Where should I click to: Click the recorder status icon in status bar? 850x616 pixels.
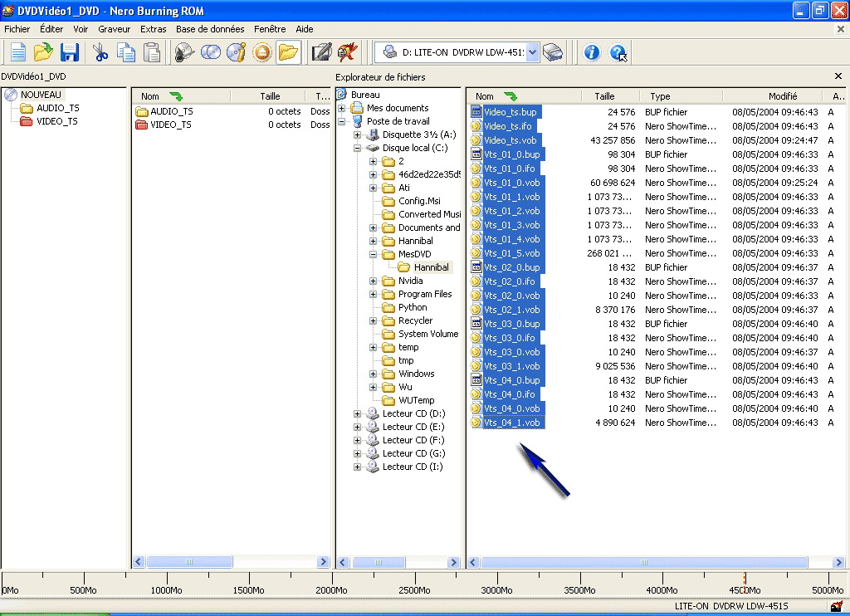[836, 606]
